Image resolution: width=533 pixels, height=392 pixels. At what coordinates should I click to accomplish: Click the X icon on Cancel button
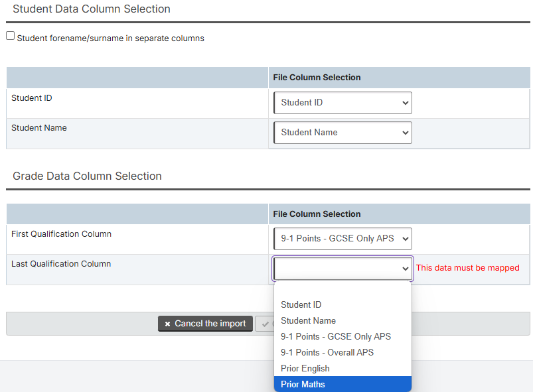[167, 324]
